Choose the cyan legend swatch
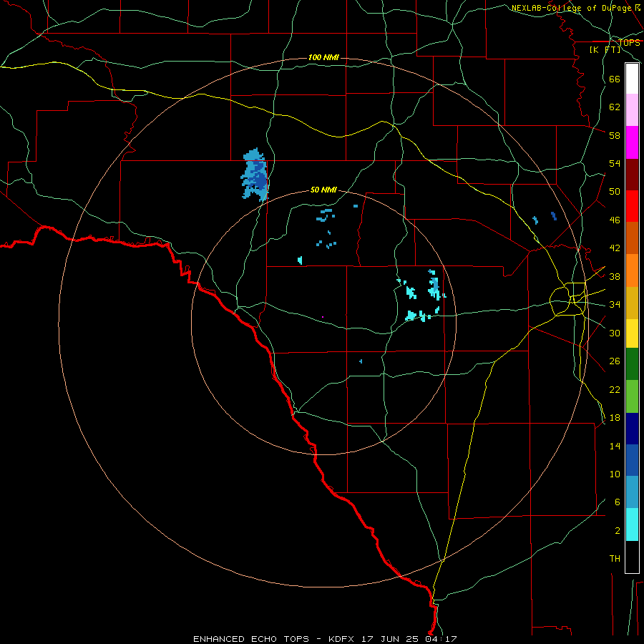Viewport: 644px width, 644px height. click(632, 525)
